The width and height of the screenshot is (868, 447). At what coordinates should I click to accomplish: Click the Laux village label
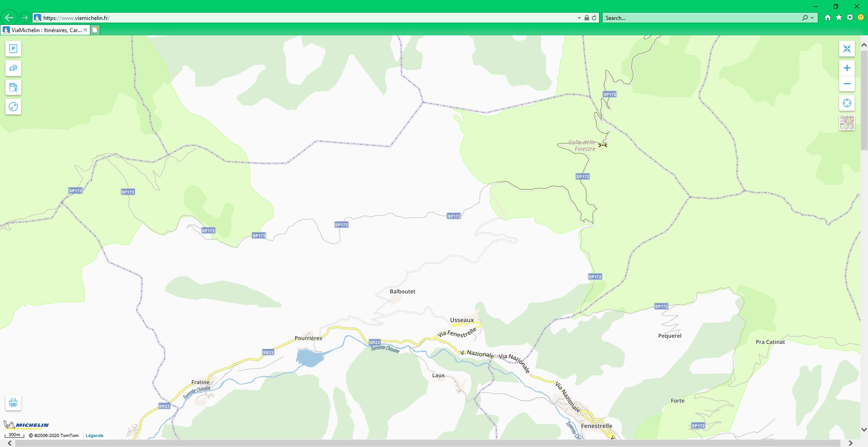tap(438, 376)
